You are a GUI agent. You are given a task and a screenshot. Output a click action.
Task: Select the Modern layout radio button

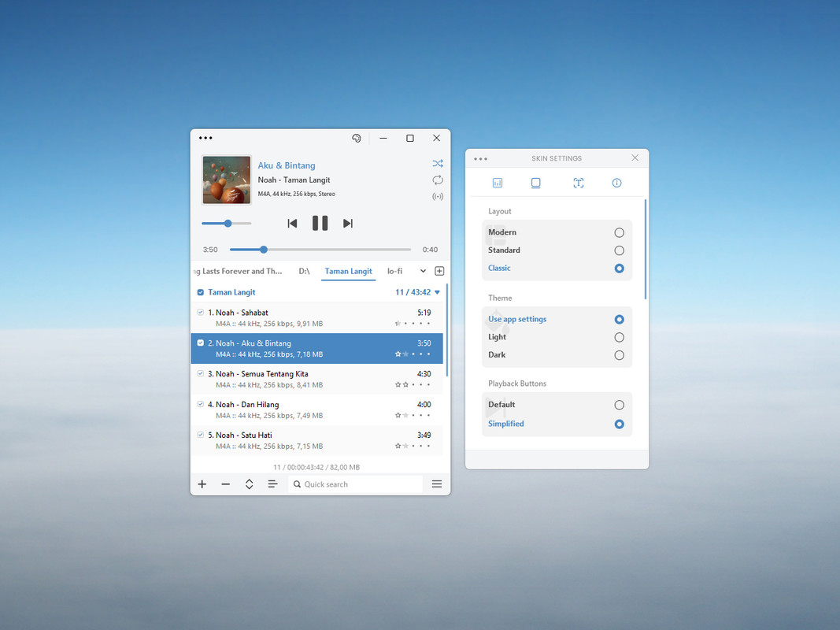point(620,232)
